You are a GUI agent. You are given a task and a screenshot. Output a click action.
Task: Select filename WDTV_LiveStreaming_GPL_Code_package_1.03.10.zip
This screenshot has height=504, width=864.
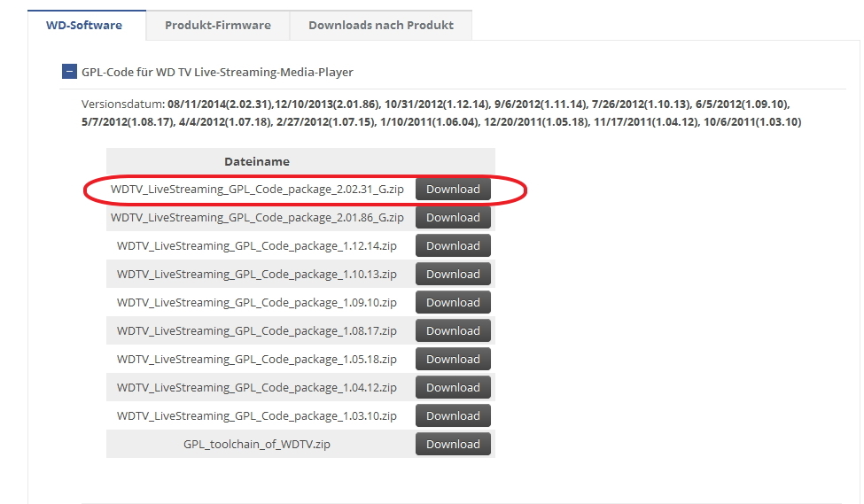click(257, 416)
